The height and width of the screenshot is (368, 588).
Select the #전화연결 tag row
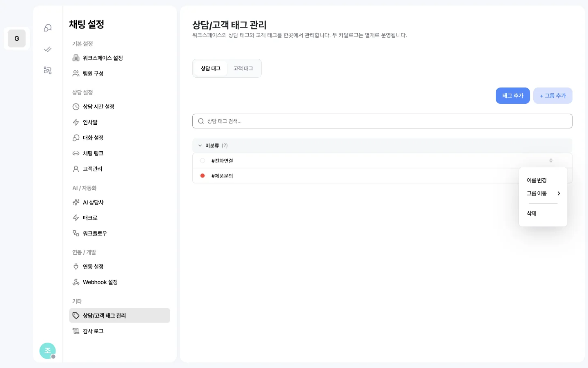[x=382, y=161]
